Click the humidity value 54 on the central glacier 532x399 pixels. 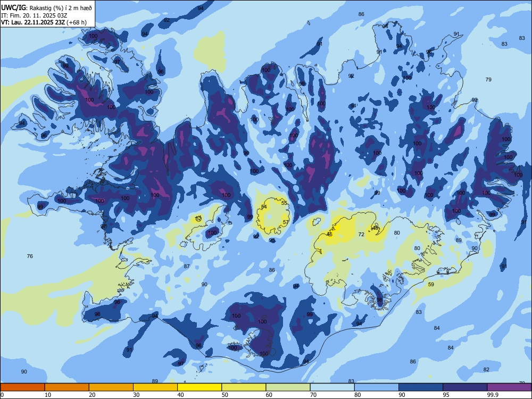[264, 206]
